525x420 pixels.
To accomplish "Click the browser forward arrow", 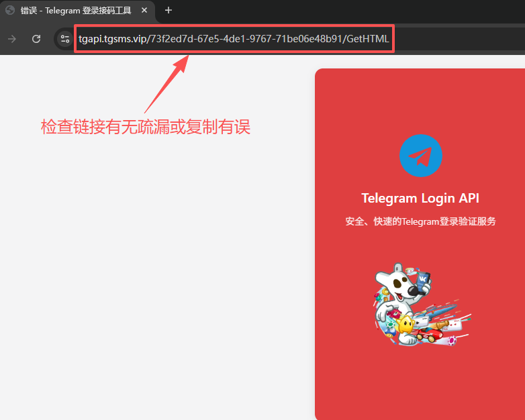I will [x=12, y=39].
